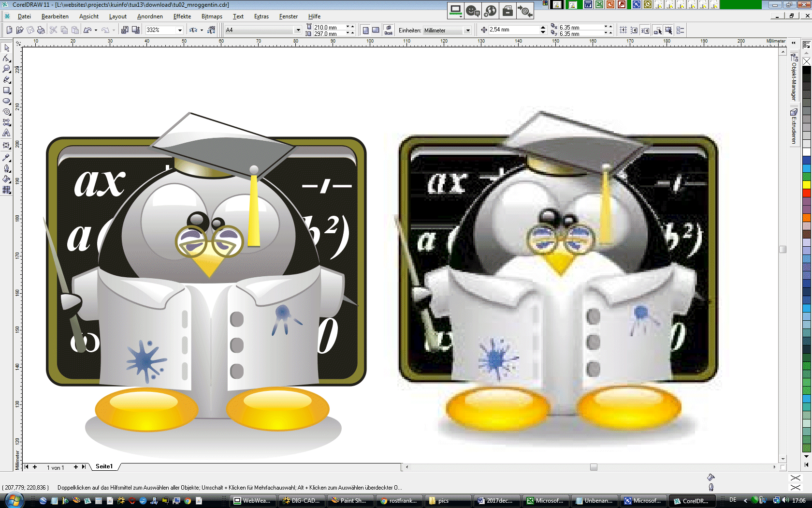Select the Interactive Blend tool
Screen dimensions: 812x508
[x=7, y=145]
